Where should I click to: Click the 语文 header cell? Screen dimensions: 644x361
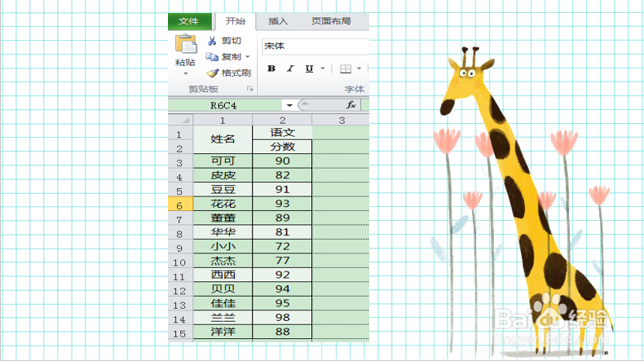[283, 132]
